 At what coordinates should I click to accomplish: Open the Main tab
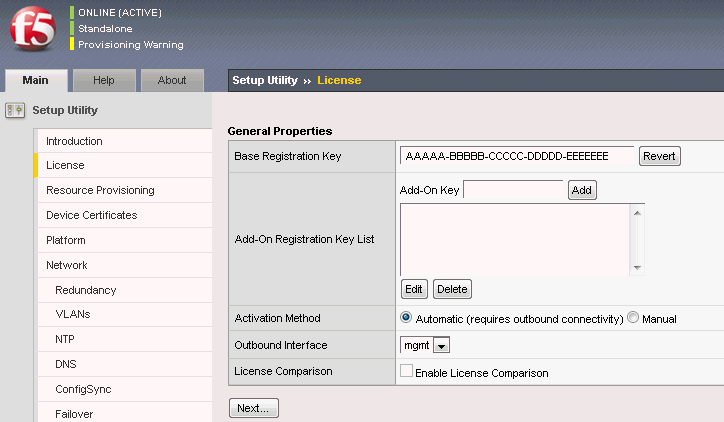(36, 80)
